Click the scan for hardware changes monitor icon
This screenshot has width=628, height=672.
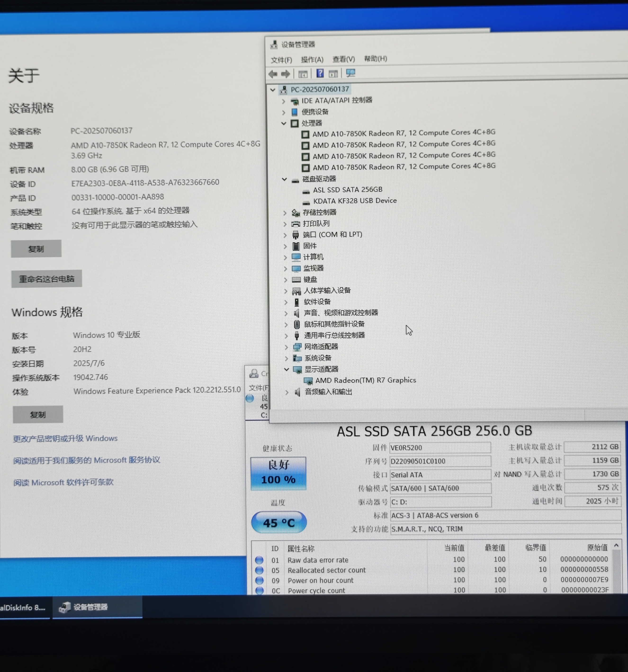pos(350,73)
